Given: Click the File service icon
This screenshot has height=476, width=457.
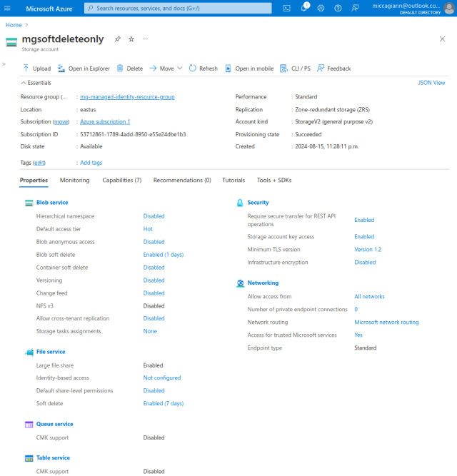Looking at the screenshot, I should 29,352.
